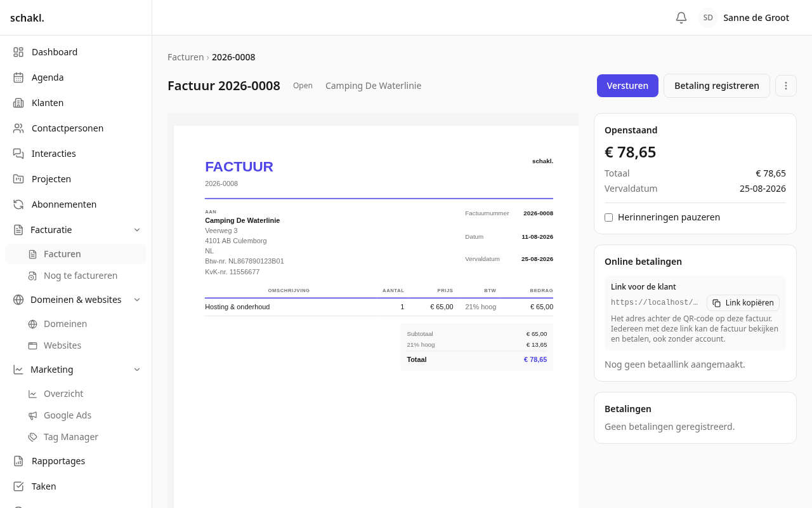Click the Marketing chart icon

(18, 370)
